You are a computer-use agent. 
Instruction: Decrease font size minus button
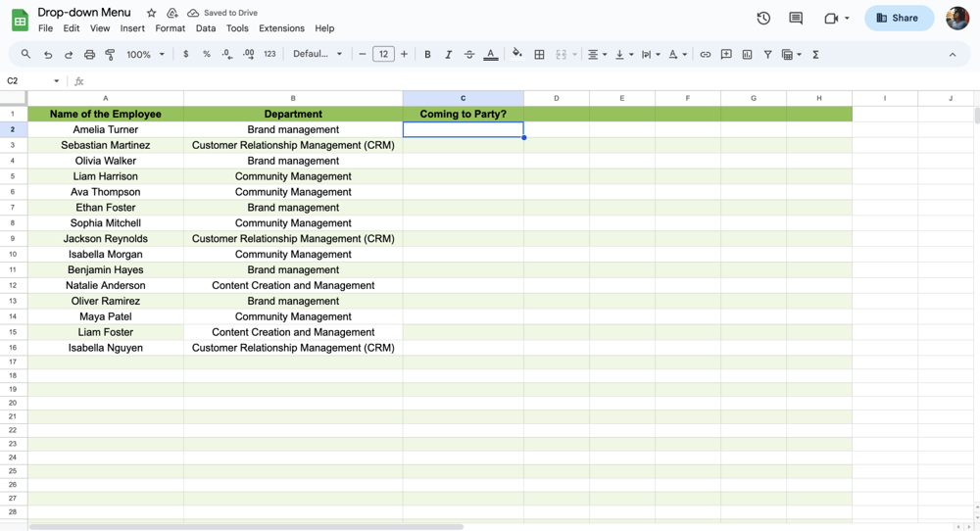(x=362, y=54)
